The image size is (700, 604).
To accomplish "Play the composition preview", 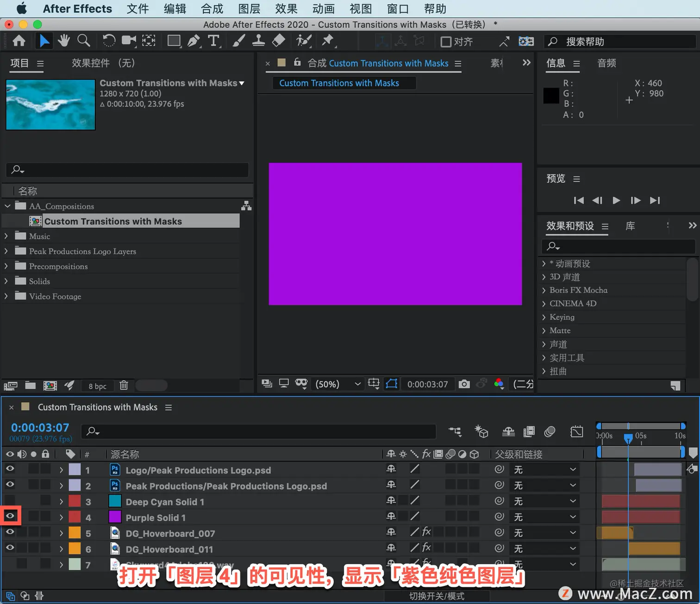I will [616, 200].
